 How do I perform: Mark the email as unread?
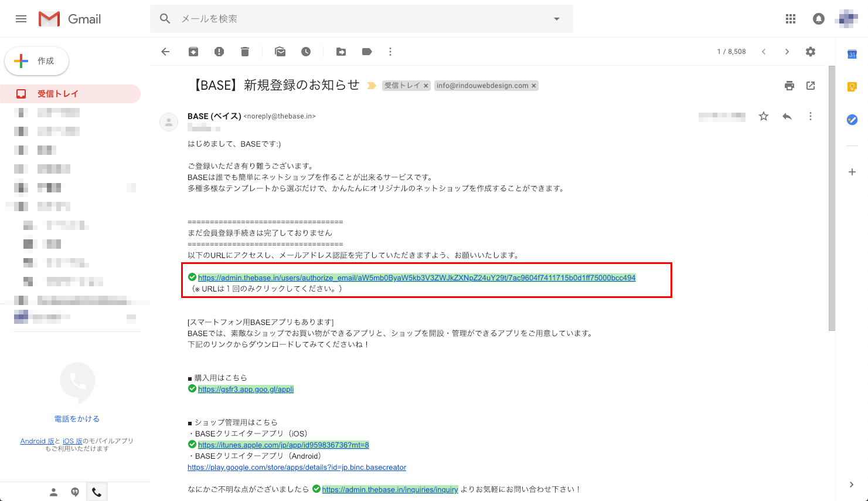[280, 52]
